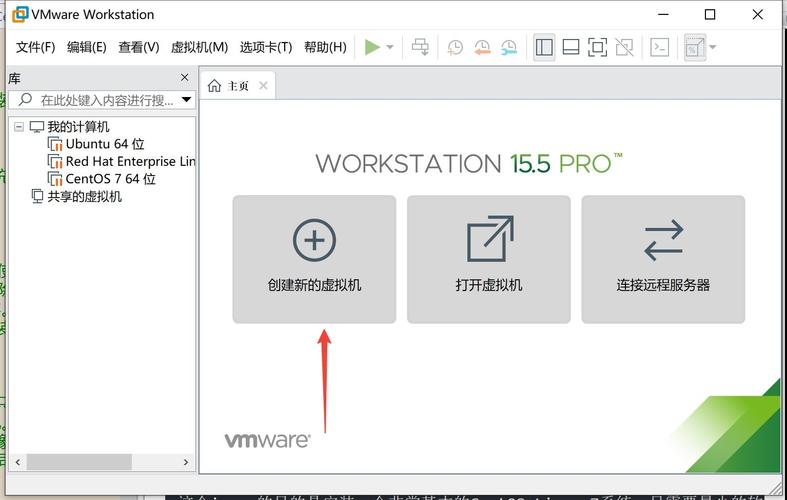This screenshot has width=787, height=500.
Task: Click the Send Ctrl+Alt+Del toolbar icon
Action: tap(420, 47)
